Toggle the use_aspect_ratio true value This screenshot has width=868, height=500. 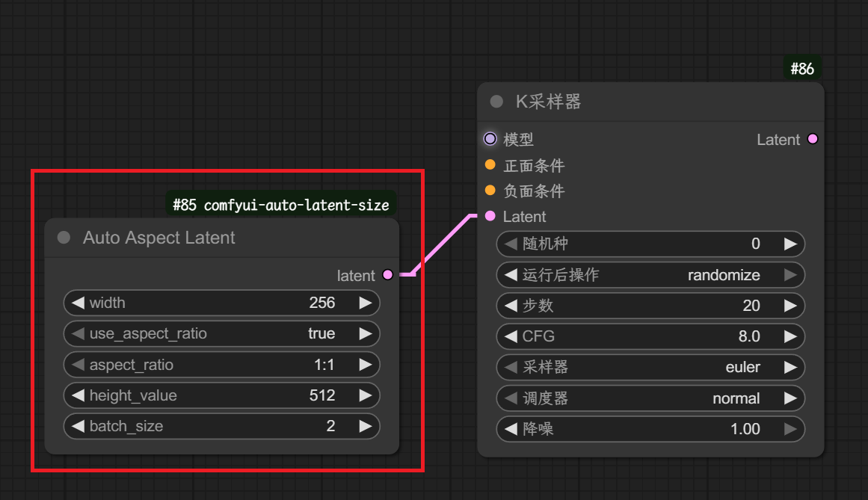(321, 333)
